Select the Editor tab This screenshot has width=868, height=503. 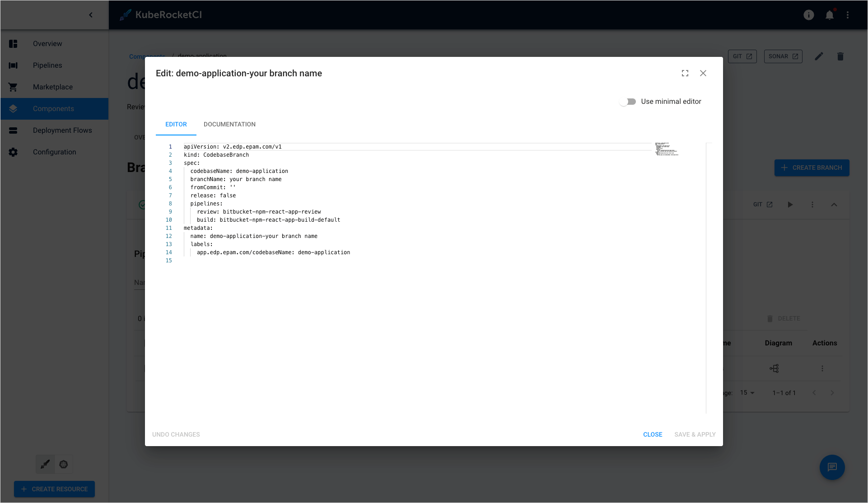(176, 124)
